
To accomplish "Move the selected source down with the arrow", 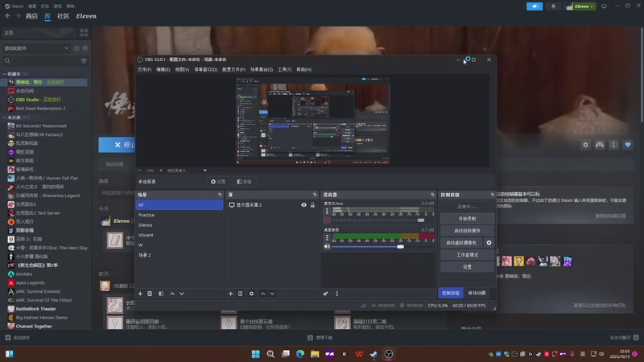I will coord(272,294).
